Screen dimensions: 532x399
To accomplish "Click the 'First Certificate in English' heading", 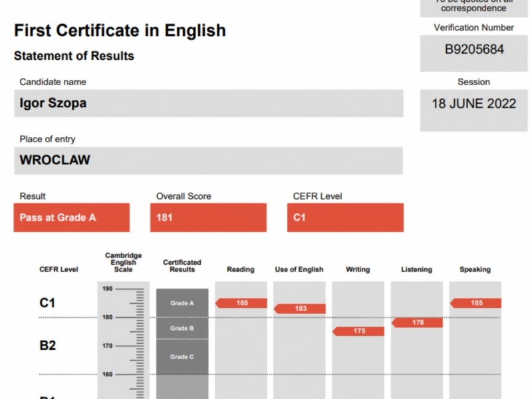I will (x=120, y=31).
